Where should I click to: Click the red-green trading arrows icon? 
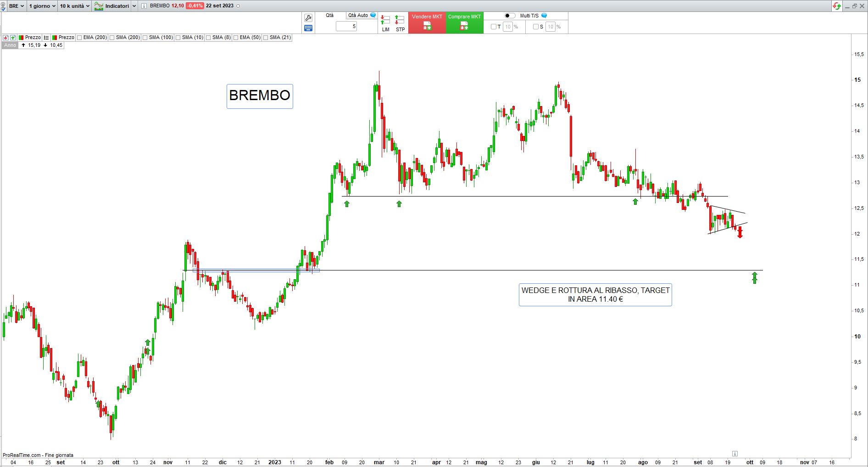pyautogui.click(x=837, y=6)
